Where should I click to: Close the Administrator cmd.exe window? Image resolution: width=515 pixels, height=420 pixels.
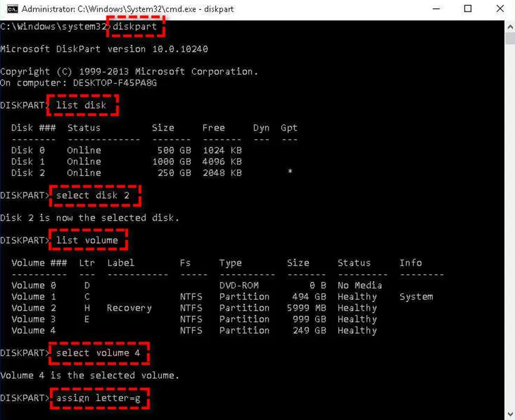point(500,9)
